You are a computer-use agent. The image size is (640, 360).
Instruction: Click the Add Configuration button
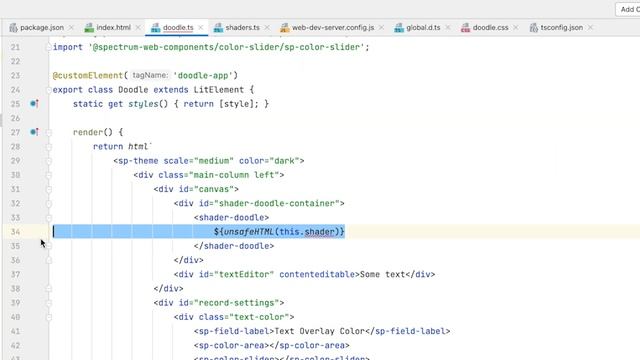[x=629, y=9]
